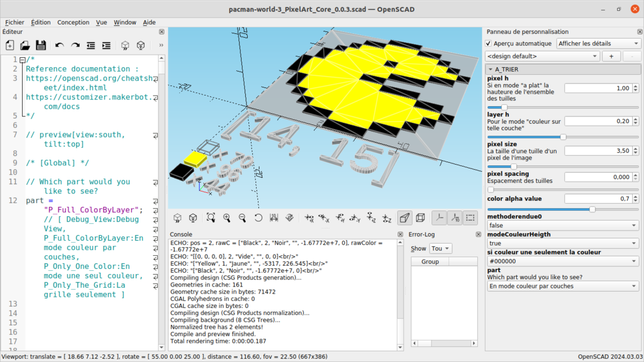Screen dimensions: 644x362
Task: Open the part dropdown En mode couleur par couches
Action: coord(563,286)
